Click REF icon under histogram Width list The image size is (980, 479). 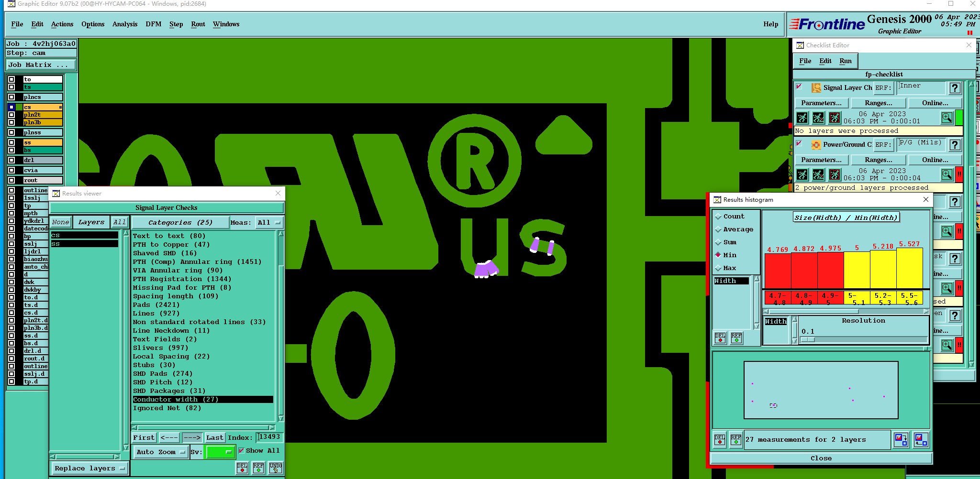(736, 337)
